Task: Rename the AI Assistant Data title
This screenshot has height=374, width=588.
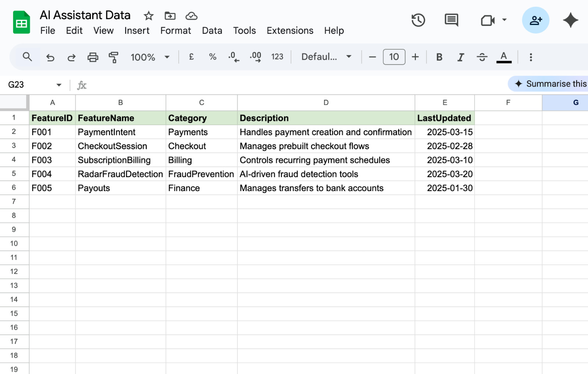Action: tap(85, 15)
